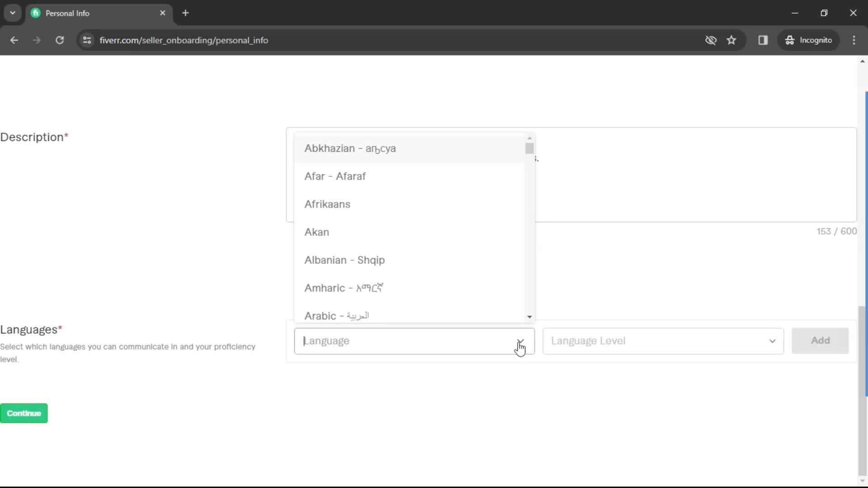This screenshot has height=488, width=868.
Task: Click the page refresh icon
Action: (x=60, y=40)
